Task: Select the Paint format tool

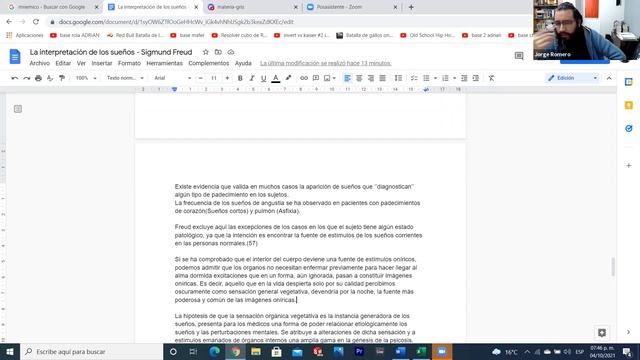Action: point(62,78)
